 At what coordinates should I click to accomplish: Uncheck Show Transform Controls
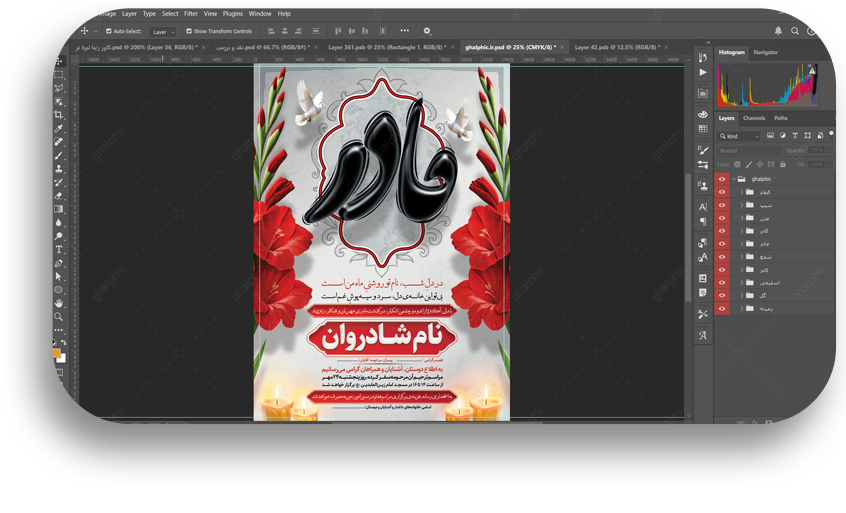point(189,31)
